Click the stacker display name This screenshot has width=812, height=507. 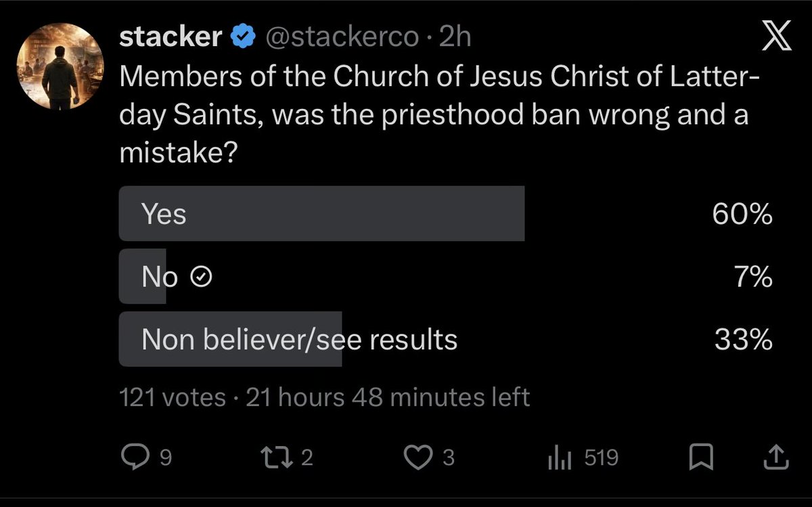(170, 37)
